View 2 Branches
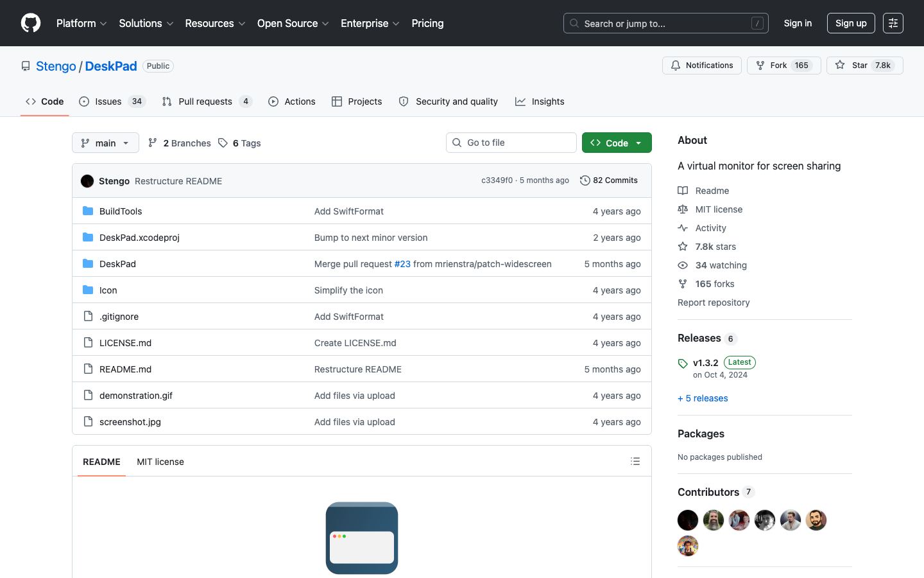This screenshot has width=924, height=578. pyautogui.click(x=180, y=143)
